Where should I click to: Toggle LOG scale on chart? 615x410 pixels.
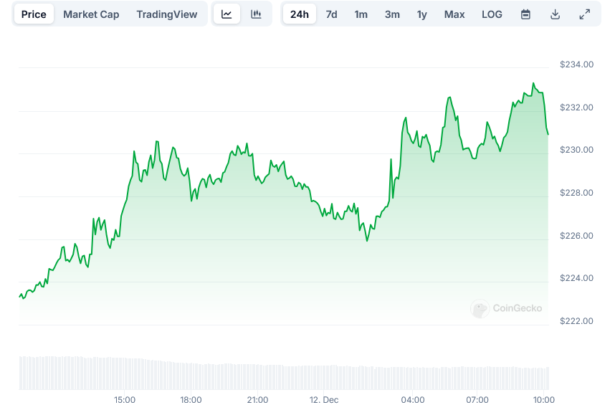[492, 15]
